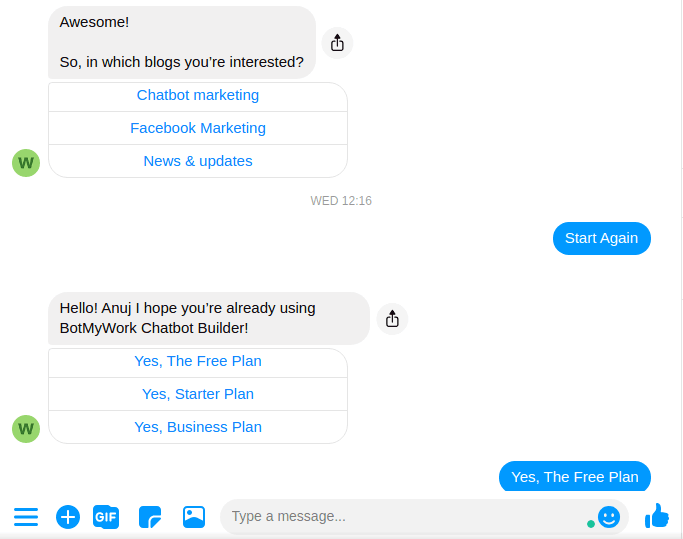Viewport: 683px width, 539px height.
Task: Click the sent Yes, The Free Plan bubble
Action: tap(575, 476)
